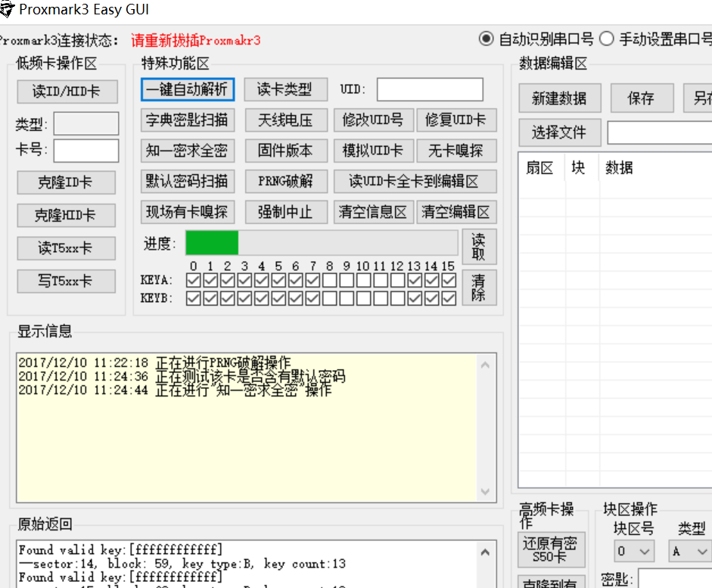
Task: Toggle KEYA checkbox for sector 4
Action: (x=262, y=281)
